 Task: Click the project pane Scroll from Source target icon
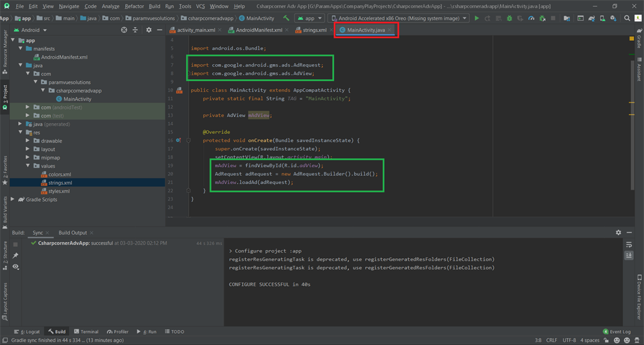[x=124, y=30]
